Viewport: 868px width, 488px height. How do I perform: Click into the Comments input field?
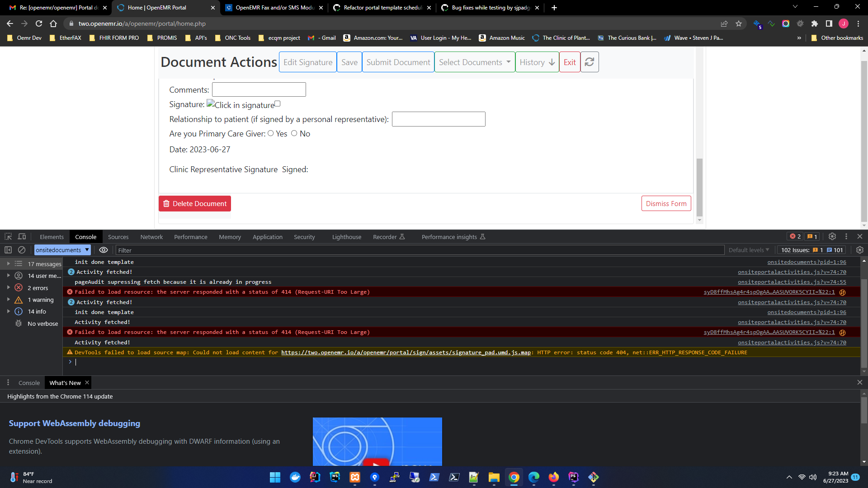[259, 89]
